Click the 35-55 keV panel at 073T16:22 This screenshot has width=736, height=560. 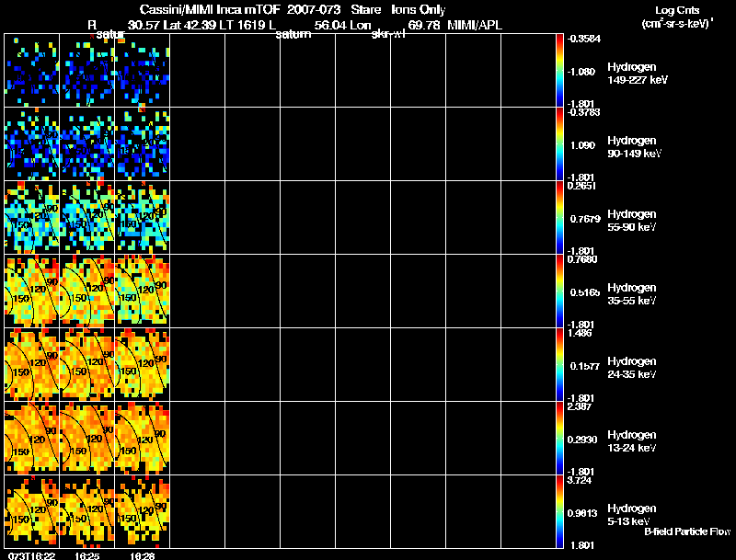coord(32,291)
